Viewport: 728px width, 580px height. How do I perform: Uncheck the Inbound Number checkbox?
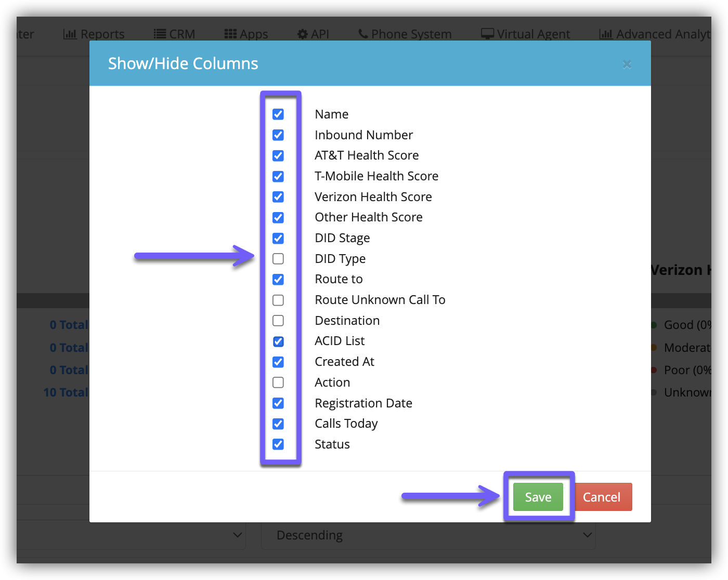[278, 135]
